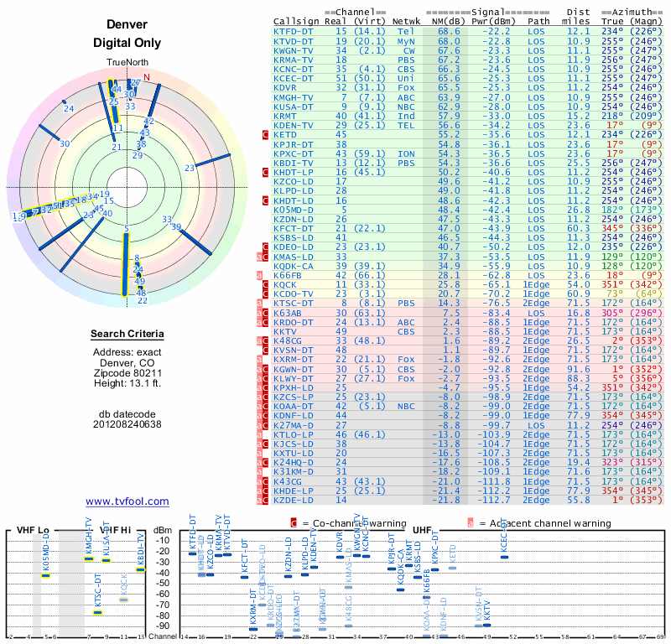Open the www.tvfool.com link
The image size is (671, 644).
[x=127, y=501]
